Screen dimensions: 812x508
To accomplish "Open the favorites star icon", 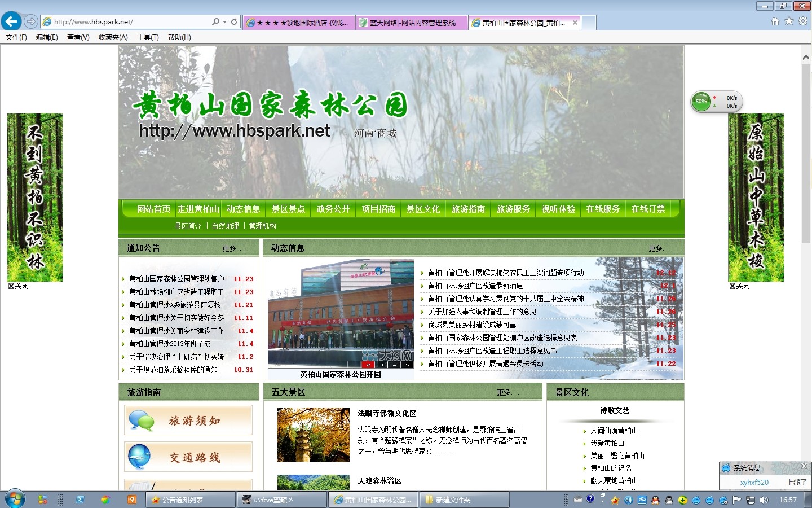I will pos(789,21).
